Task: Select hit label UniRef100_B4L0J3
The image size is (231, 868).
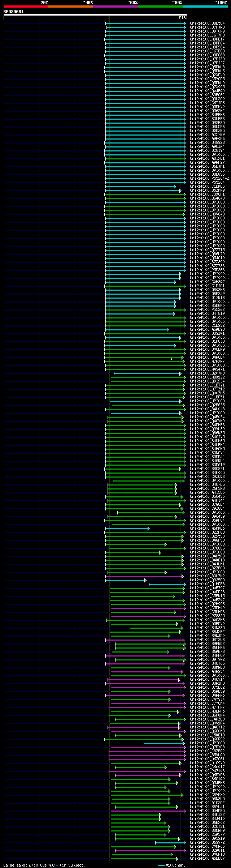Action: 207,409
